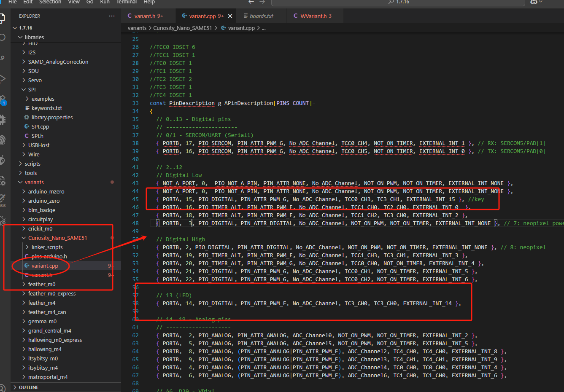Open the Search view in the activity bar
564x392 pixels.
pos(2,38)
